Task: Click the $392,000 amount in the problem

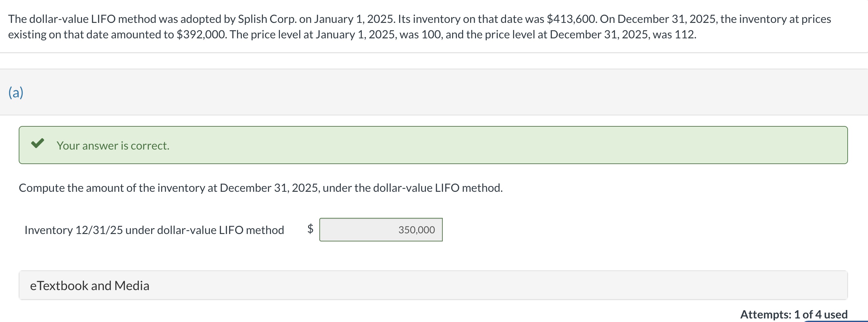Action: click(201, 35)
